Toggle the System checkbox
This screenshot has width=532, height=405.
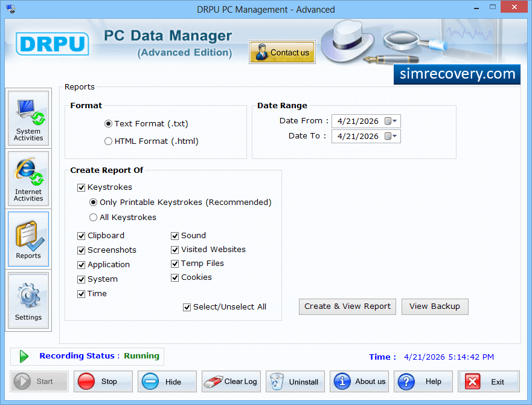tap(81, 279)
